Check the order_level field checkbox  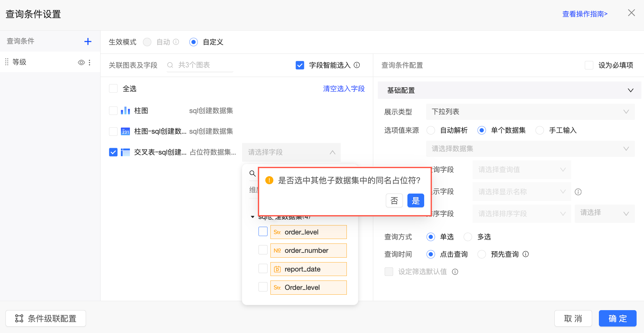click(263, 232)
